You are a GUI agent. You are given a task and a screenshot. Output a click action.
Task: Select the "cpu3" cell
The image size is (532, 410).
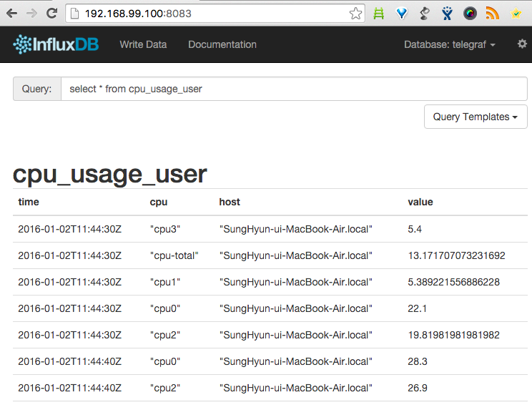[x=165, y=229]
